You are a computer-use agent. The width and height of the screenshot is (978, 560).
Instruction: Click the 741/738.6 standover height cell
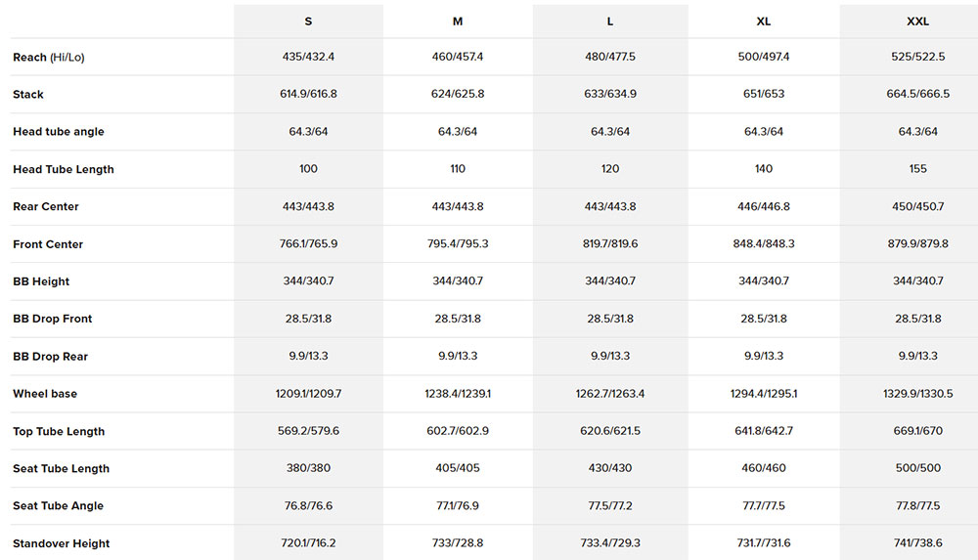point(917,543)
